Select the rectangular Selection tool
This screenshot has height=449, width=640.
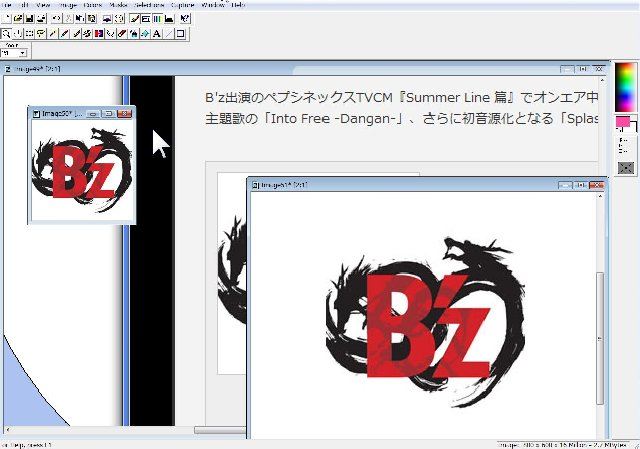[29, 33]
